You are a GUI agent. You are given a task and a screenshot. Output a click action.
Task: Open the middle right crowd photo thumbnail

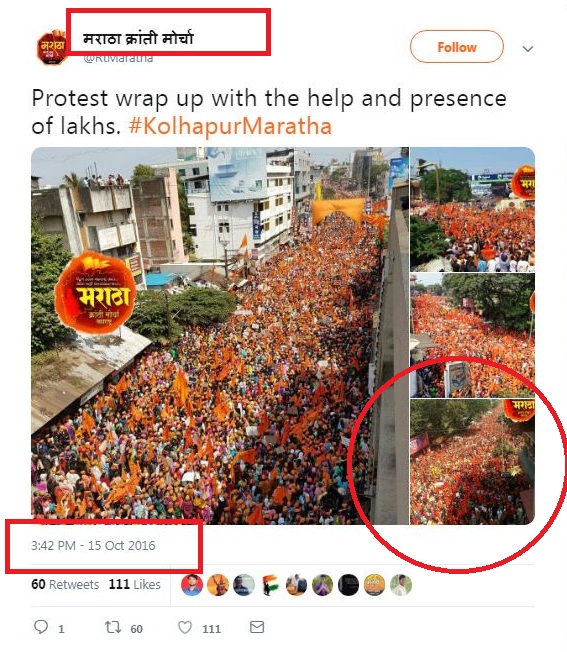coord(473,336)
